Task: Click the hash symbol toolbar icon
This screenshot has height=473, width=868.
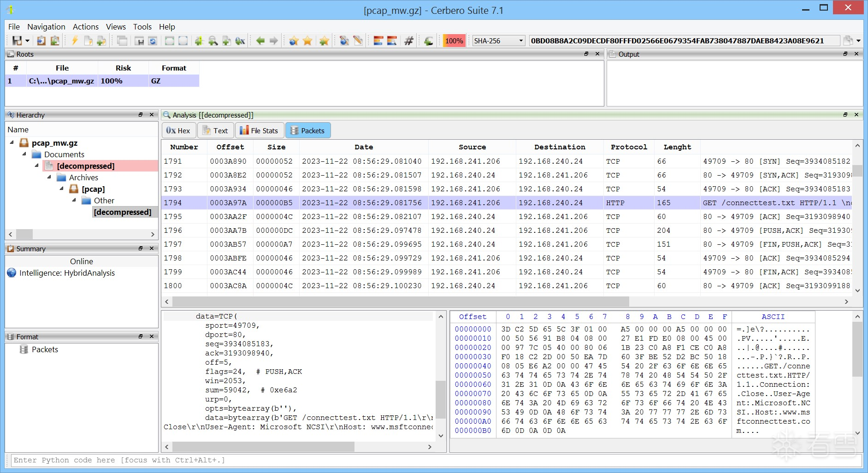Action: (x=408, y=41)
